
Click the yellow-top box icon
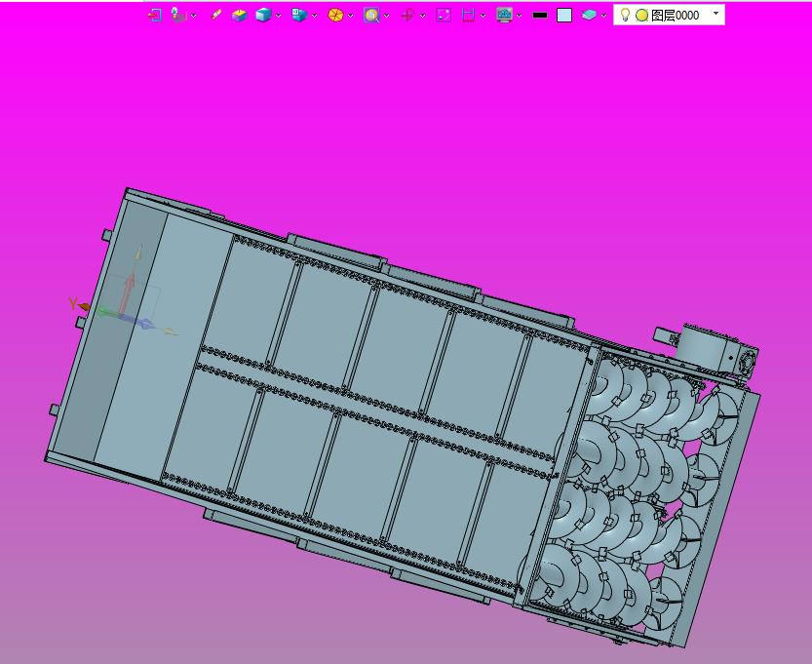point(239,15)
